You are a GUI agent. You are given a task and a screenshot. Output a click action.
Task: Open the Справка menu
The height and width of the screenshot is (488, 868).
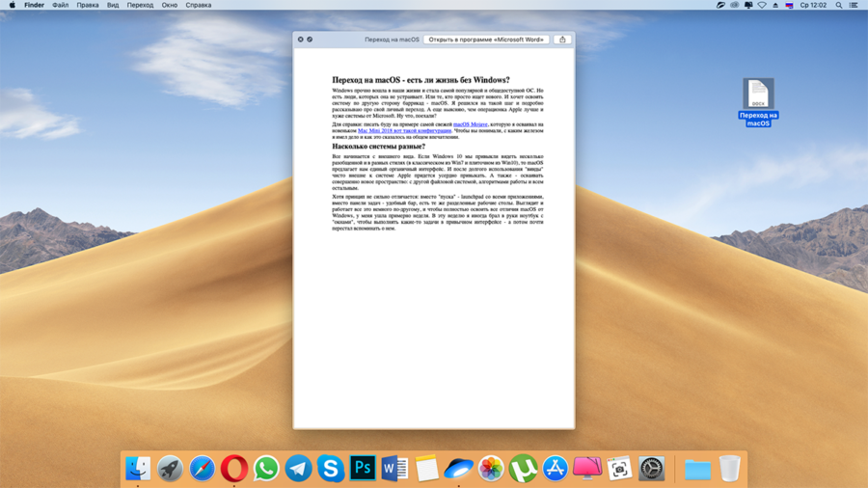(199, 5)
